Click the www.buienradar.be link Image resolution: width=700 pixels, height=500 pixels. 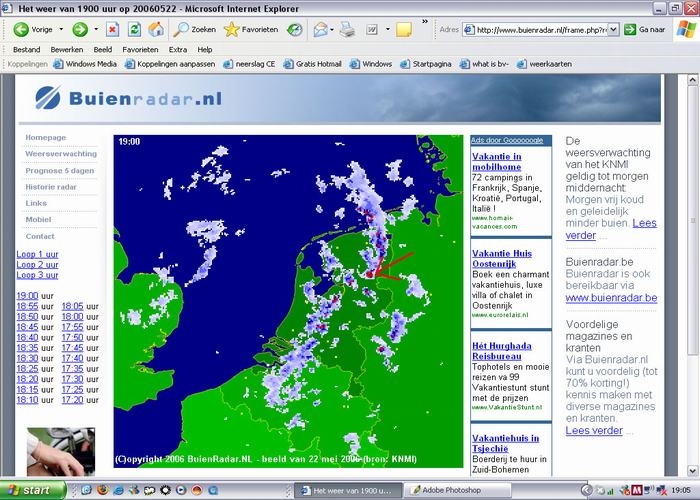click(610, 297)
